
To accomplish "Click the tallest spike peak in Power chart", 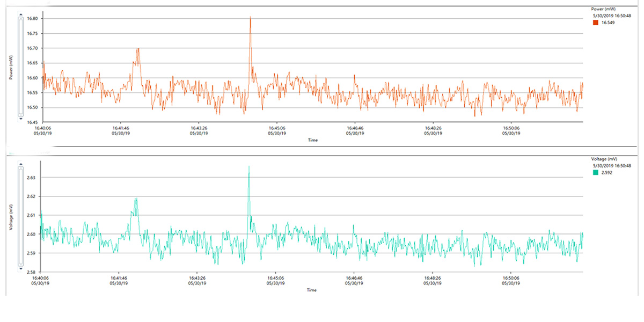I will (x=250, y=17).
